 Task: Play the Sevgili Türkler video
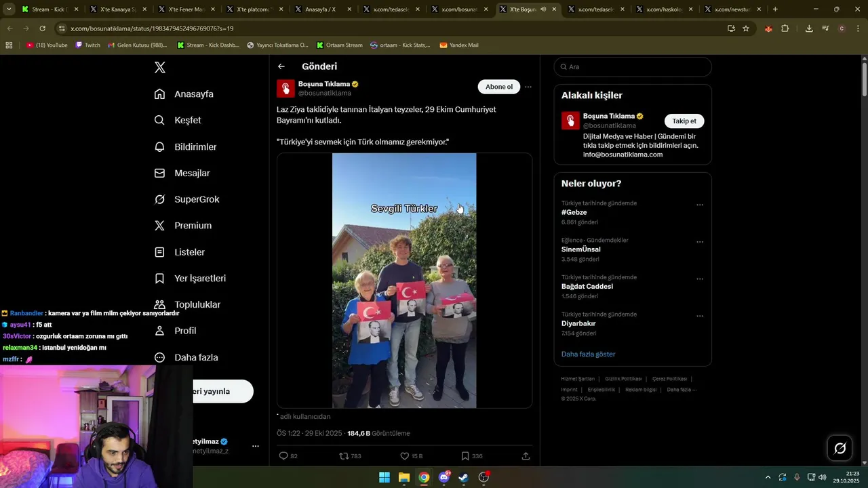pos(404,281)
